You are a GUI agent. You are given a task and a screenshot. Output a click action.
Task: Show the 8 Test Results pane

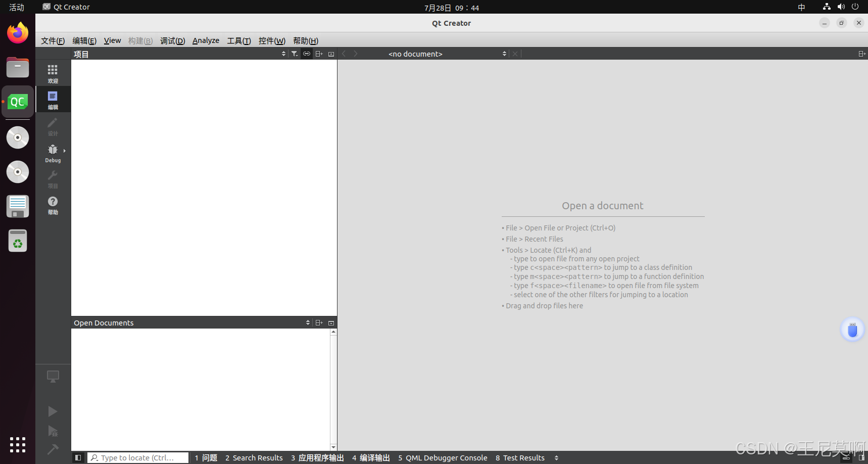[520, 457]
